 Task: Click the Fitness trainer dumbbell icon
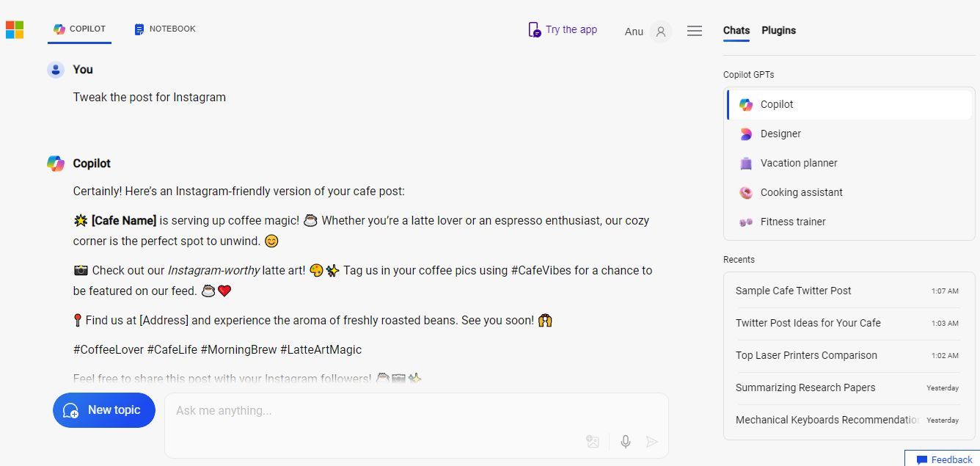point(746,222)
